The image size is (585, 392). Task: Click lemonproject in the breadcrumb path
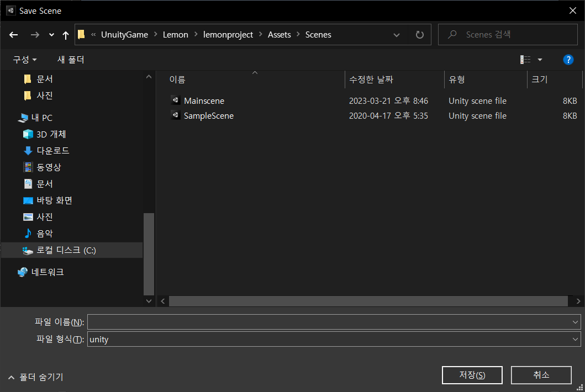point(228,35)
